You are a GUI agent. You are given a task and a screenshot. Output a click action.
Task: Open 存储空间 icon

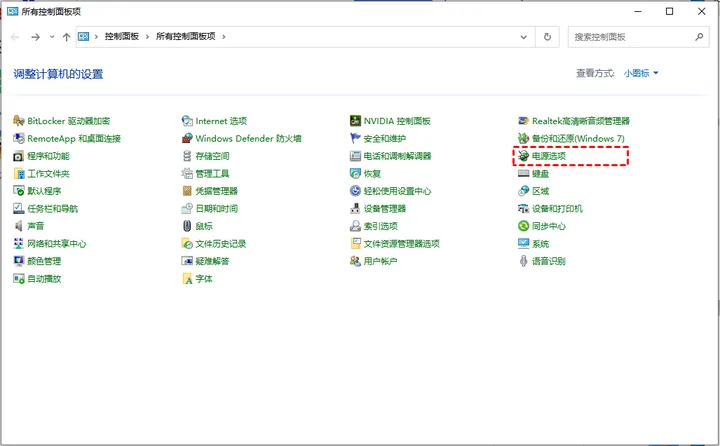[x=187, y=156]
